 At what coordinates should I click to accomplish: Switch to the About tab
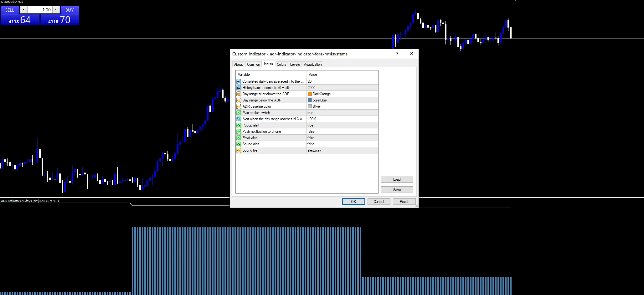click(x=239, y=65)
